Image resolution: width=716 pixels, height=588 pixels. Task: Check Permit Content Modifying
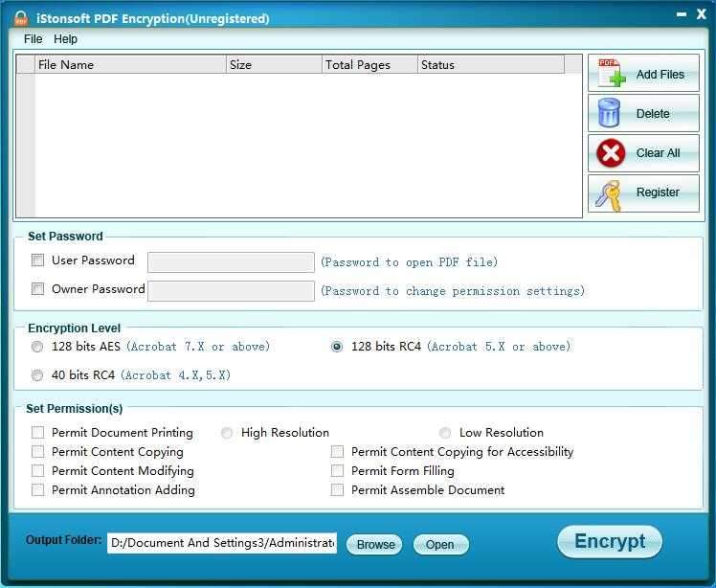click(x=37, y=470)
